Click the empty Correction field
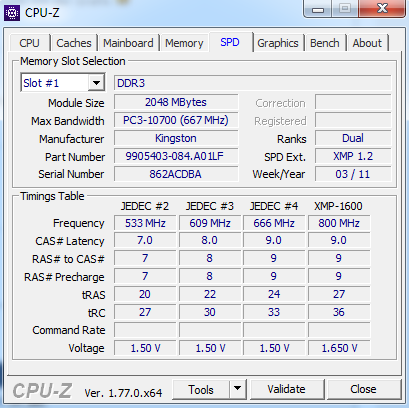Screen dimensions: 409x408 pos(353,102)
